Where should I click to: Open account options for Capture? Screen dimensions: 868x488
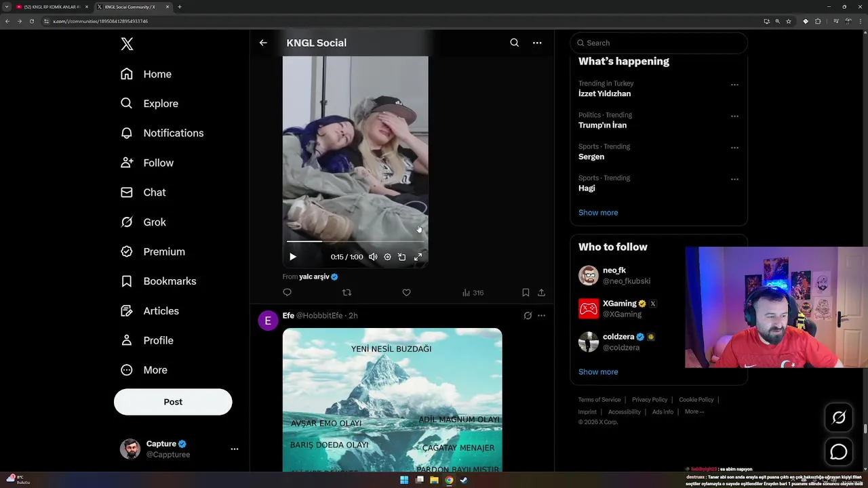pyautogui.click(x=235, y=449)
